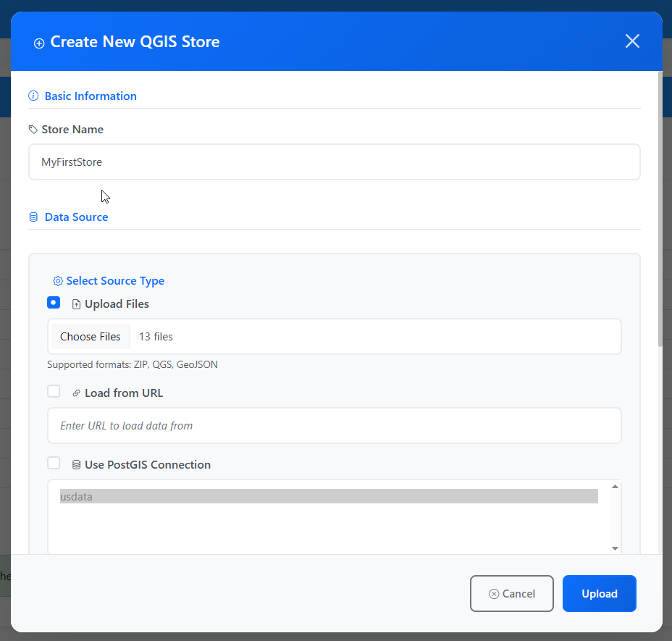Image resolution: width=672 pixels, height=641 pixels.
Task: Click the Select Source Type heading
Action: click(x=115, y=281)
